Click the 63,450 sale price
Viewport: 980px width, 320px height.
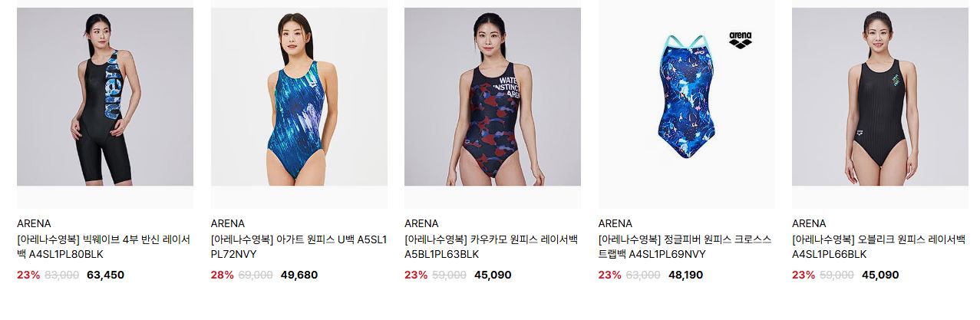(105, 275)
